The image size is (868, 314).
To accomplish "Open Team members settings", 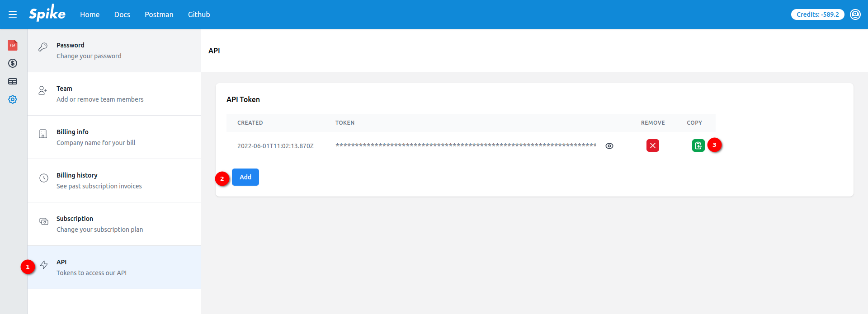I will click(114, 94).
